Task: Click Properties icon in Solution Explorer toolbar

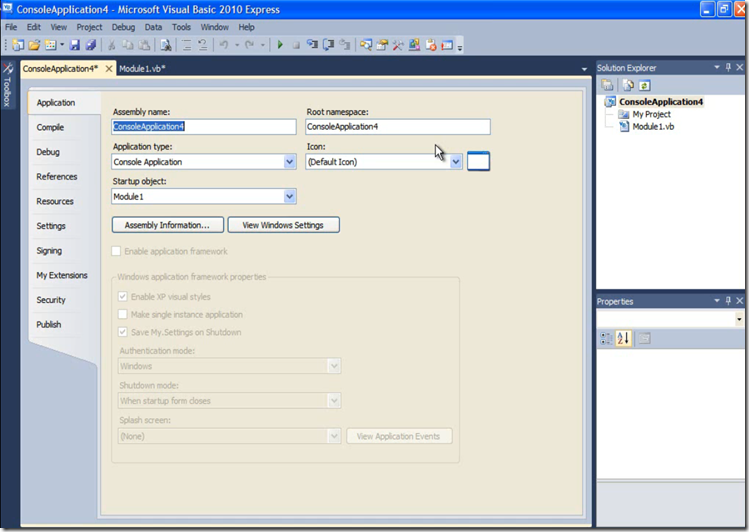Action: [x=607, y=85]
